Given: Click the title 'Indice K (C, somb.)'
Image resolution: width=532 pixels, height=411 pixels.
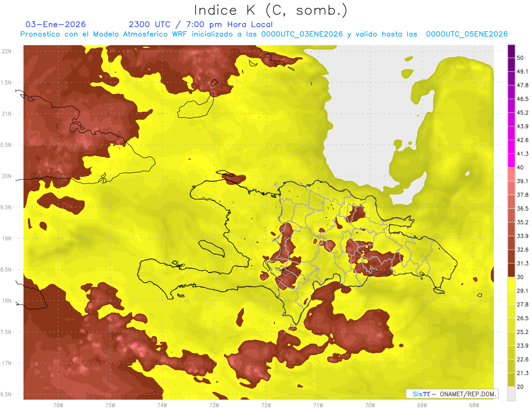Looking at the screenshot, I should 271,11.
